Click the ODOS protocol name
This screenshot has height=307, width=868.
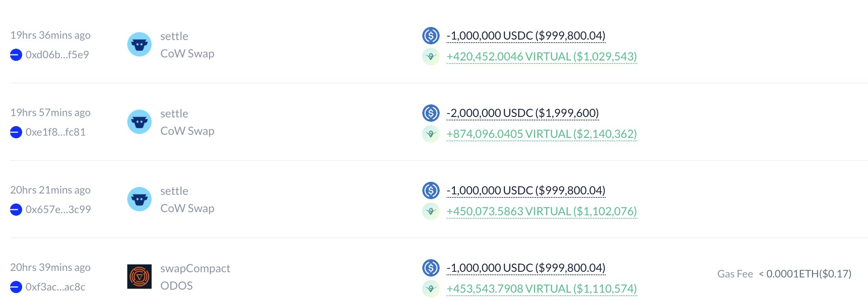(176, 286)
